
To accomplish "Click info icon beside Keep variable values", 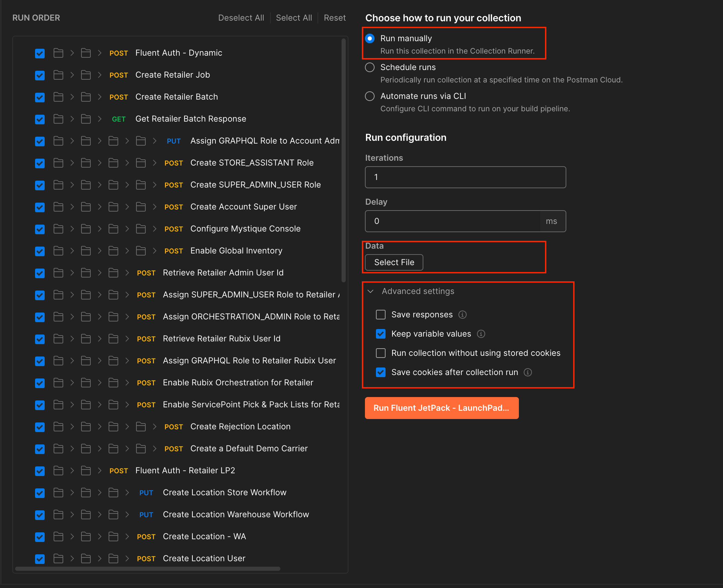I will pyautogui.click(x=481, y=334).
